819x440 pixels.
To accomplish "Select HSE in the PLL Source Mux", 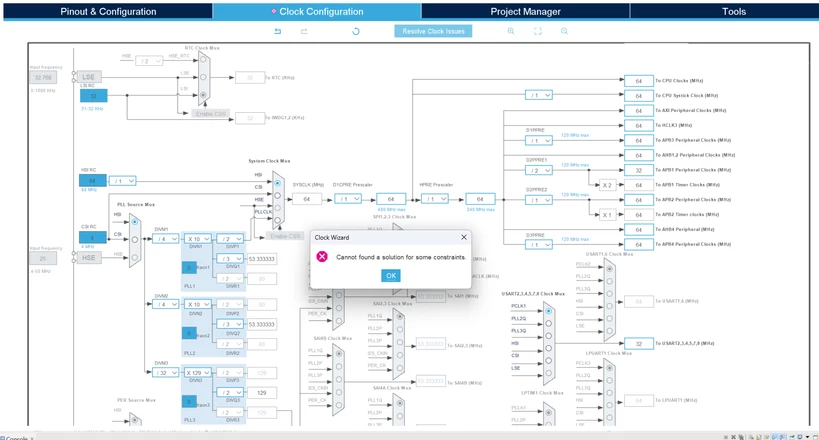I will pyautogui.click(x=135, y=258).
